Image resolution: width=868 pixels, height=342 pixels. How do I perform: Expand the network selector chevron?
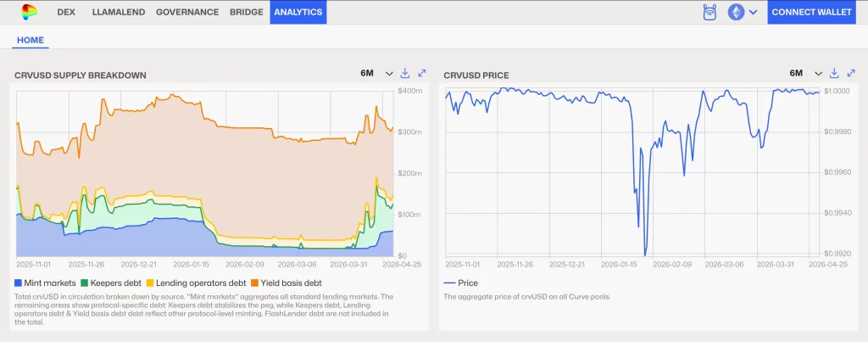coord(753,12)
